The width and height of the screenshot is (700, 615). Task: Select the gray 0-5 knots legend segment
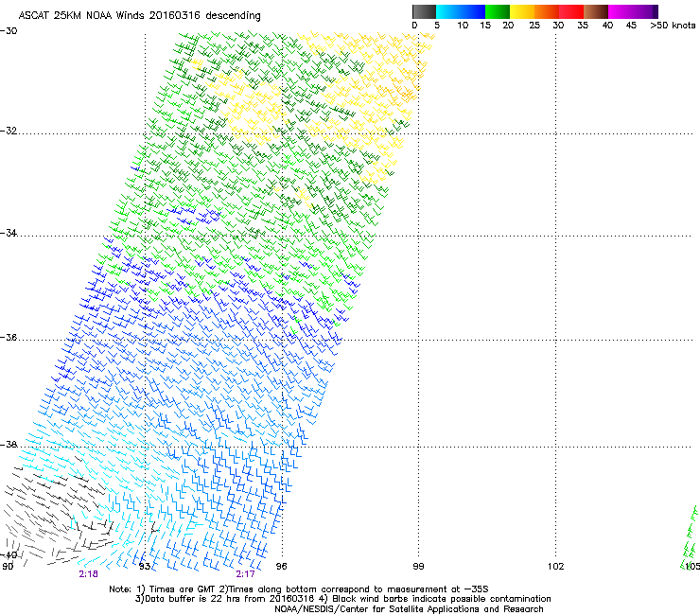point(424,11)
